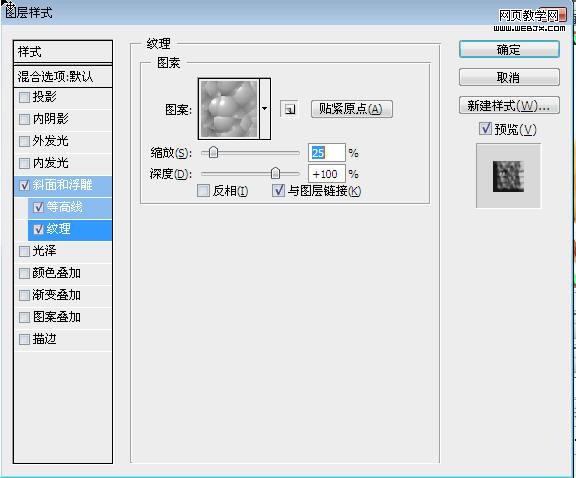The image size is (576, 478).
Task: Enable the 投影 checkbox
Action: pyautogui.click(x=24, y=97)
